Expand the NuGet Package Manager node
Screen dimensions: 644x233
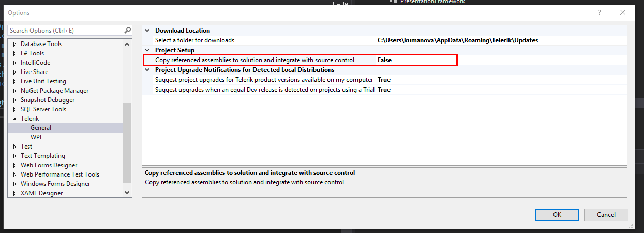(14, 91)
